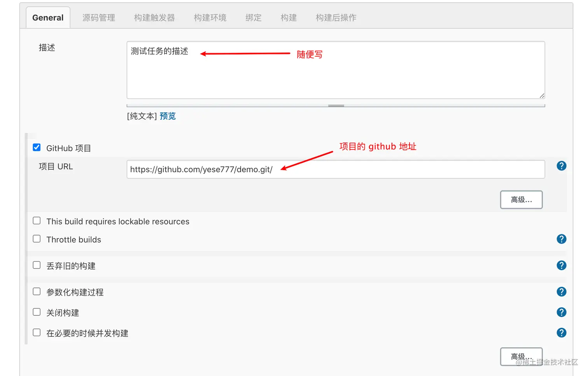This screenshot has height=376, width=588.
Task: Select the General tab
Action: (48, 17)
